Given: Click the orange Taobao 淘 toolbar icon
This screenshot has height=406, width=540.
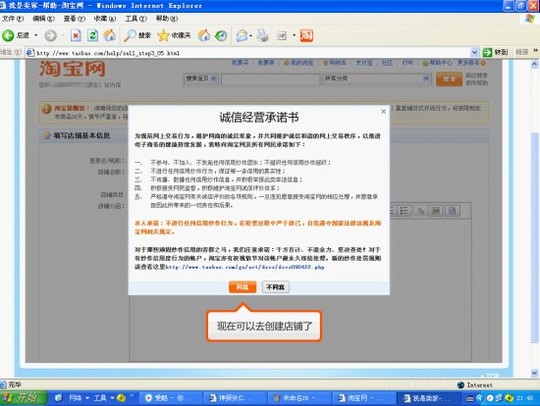Looking at the screenshot, I should (306, 35).
